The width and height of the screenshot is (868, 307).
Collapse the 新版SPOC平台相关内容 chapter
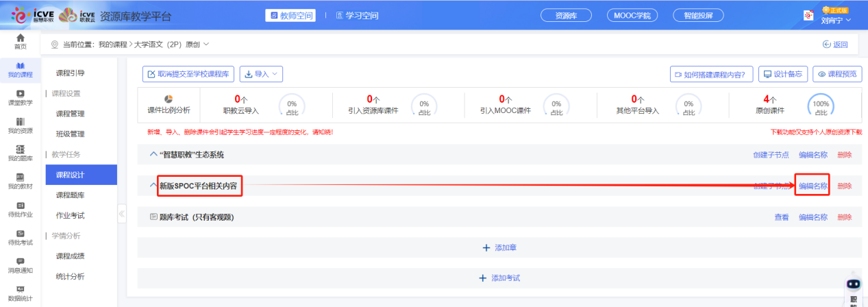coord(153,186)
